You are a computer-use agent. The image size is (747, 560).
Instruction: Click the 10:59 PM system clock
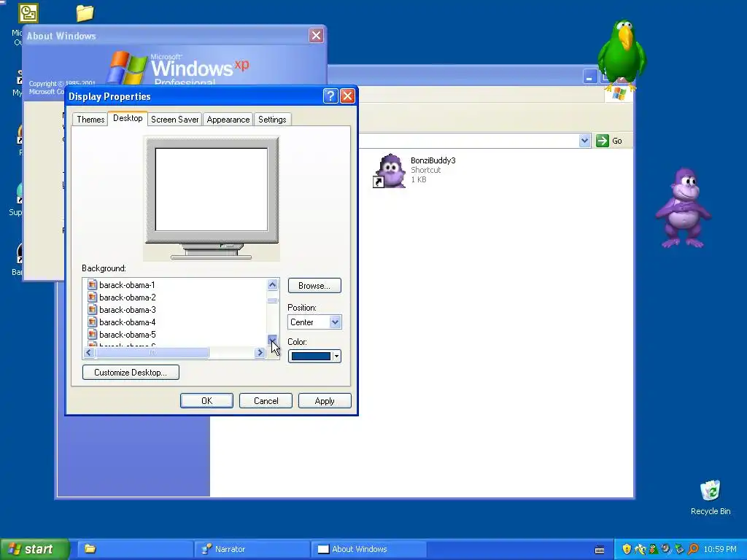(x=720, y=549)
